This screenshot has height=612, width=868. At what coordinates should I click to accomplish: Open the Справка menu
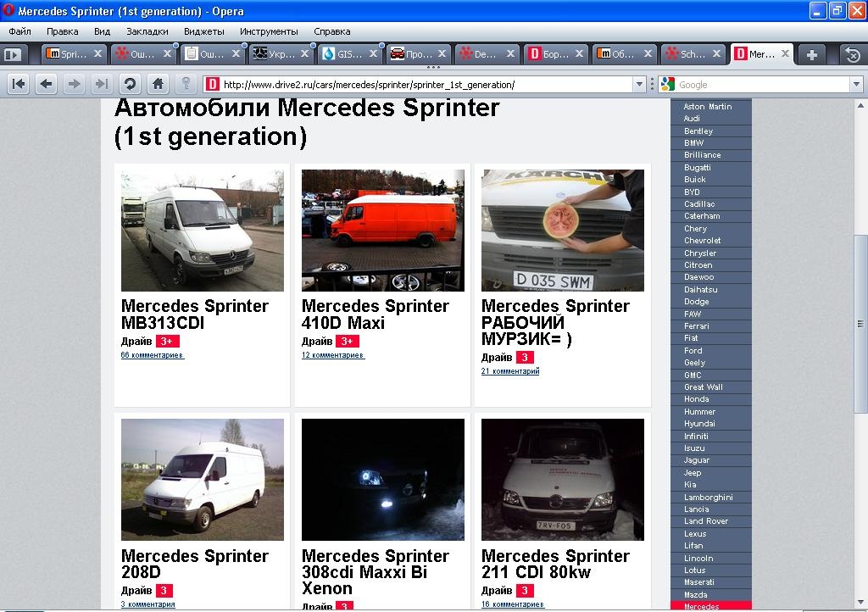[x=331, y=31]
